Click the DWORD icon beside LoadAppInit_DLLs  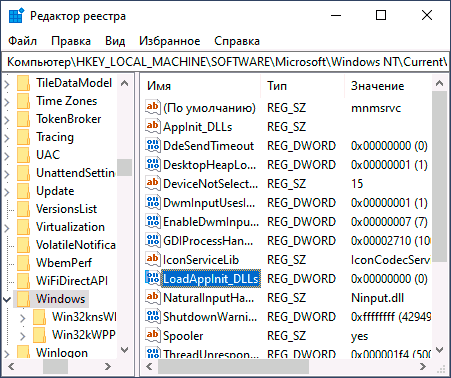(153, 278)
